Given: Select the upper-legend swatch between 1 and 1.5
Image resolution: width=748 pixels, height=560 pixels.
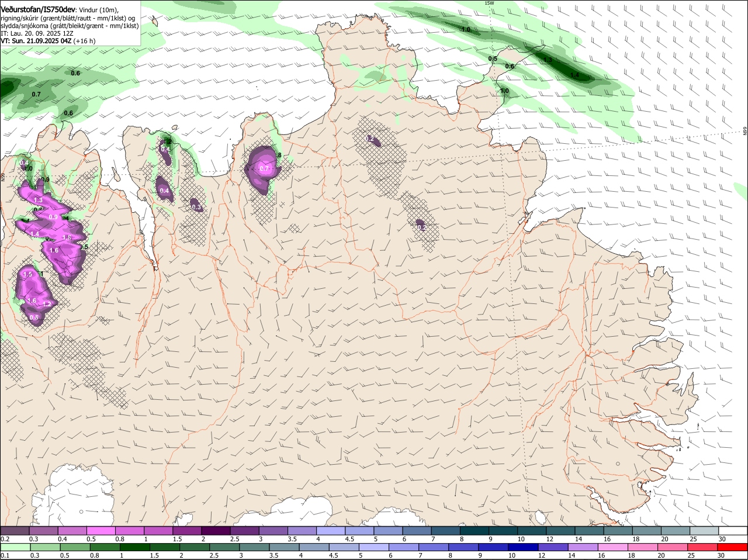Looking at the screenshot, I should coord(158,530).
